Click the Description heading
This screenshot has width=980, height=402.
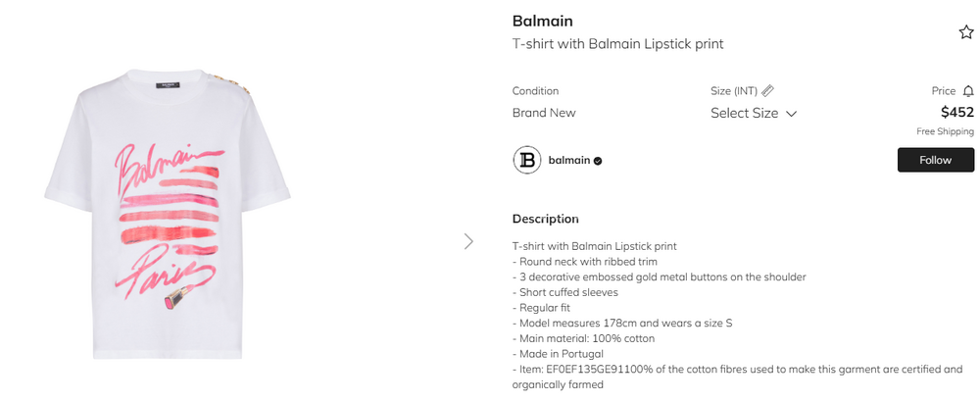coord(545,219)
